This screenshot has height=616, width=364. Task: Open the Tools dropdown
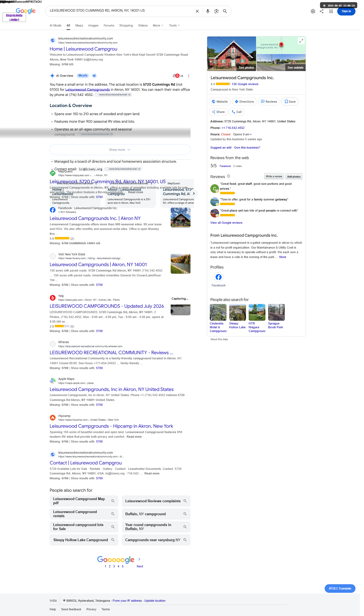click(174, 25)
